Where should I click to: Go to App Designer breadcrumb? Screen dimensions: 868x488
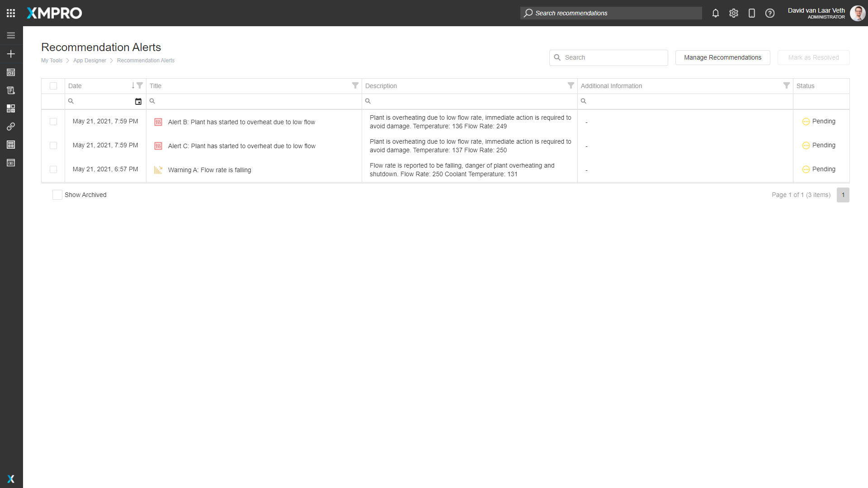90,61
